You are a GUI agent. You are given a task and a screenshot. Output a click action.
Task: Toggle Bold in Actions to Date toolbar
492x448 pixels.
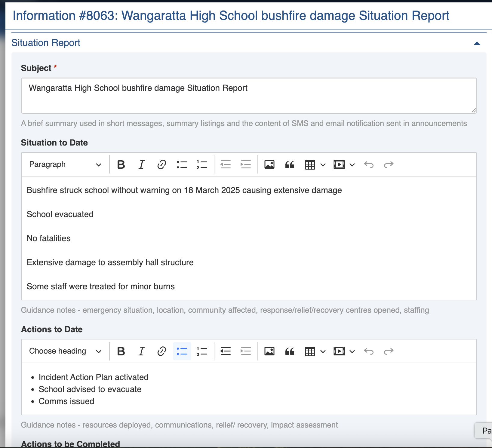tap(121, 351)
